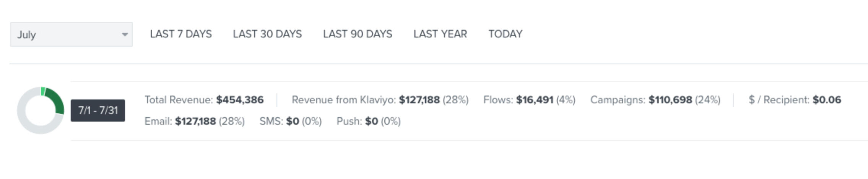Viewport: 868px width, 179px height.
Task: Click the $ / Recipient $0.06 value
Action: [x=826, y=100]
